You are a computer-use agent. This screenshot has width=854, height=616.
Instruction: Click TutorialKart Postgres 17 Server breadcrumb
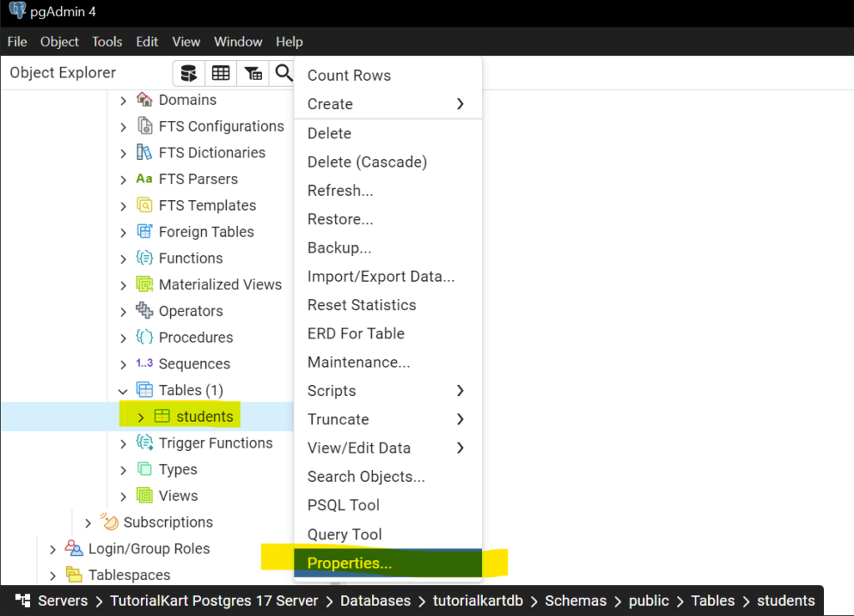coord(214,601)
